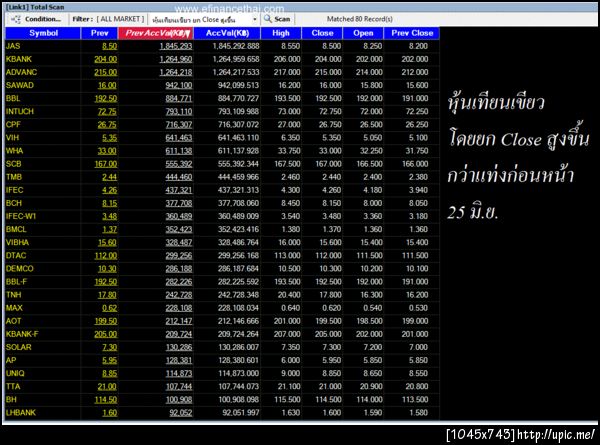
Task: Select the BBL-F symbol
Action: coord(16,282)
